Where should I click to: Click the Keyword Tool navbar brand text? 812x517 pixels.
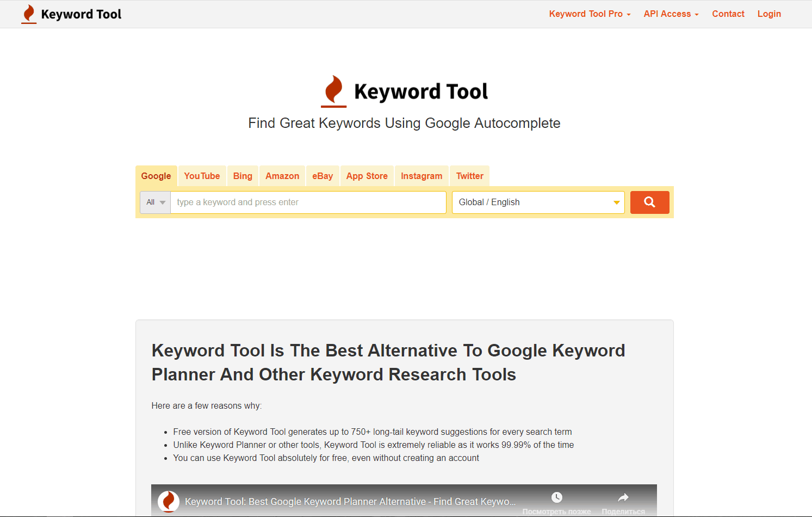pyautogui.click(x=81, y=15)
